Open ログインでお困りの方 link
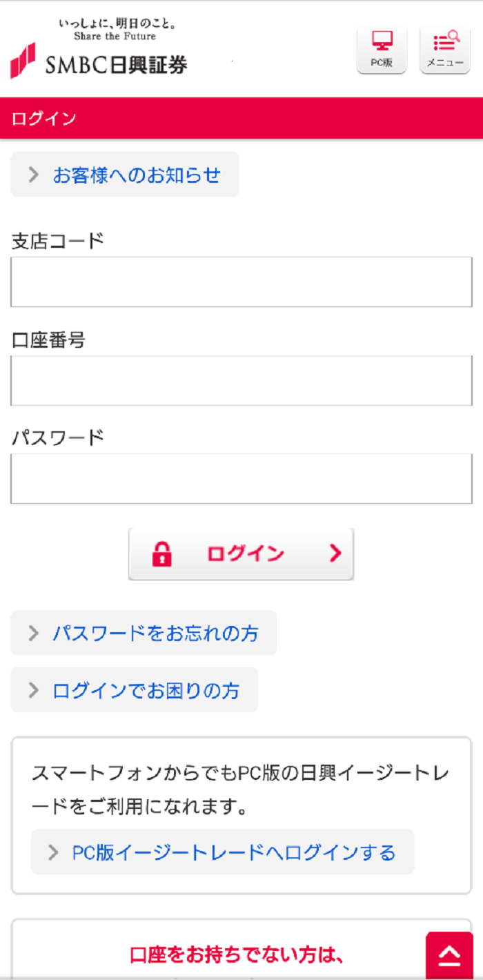 146,690
